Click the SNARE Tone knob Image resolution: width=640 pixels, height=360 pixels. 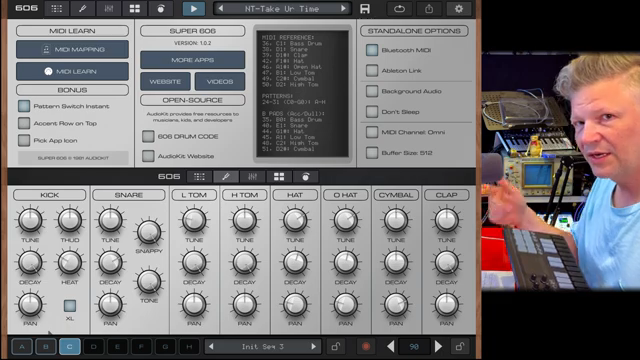(x=149, y=281)
